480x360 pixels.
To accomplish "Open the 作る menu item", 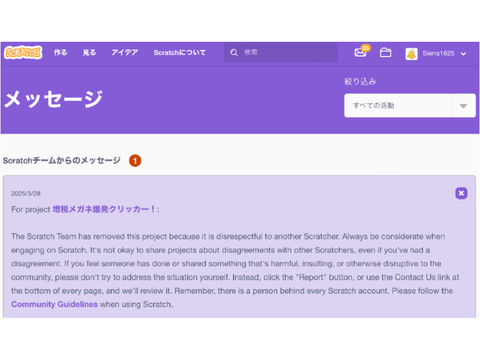I will pyautogui.click(x=60, y=53).
